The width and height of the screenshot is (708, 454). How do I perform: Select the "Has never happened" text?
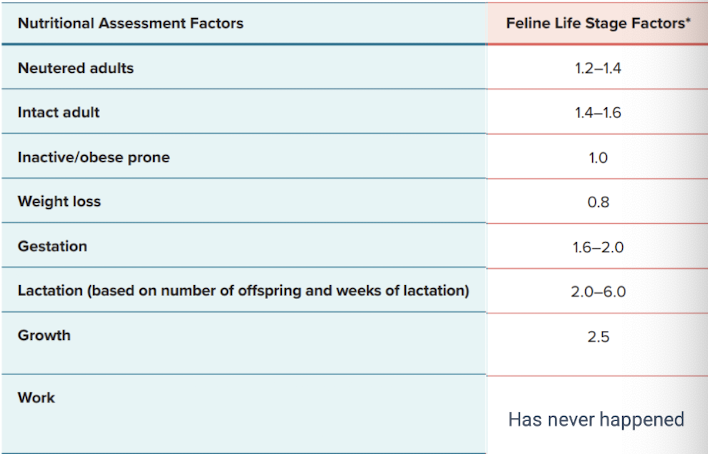(596, 419)
